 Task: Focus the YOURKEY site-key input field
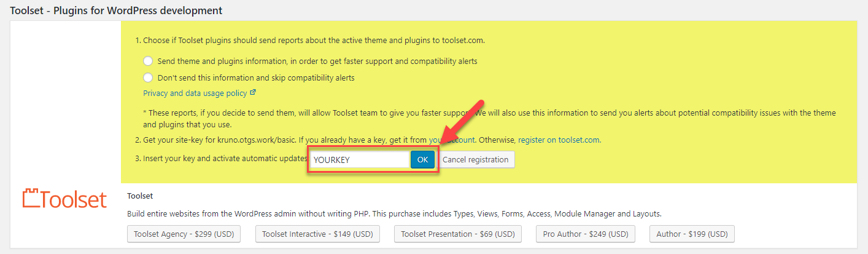pos(359,159)
